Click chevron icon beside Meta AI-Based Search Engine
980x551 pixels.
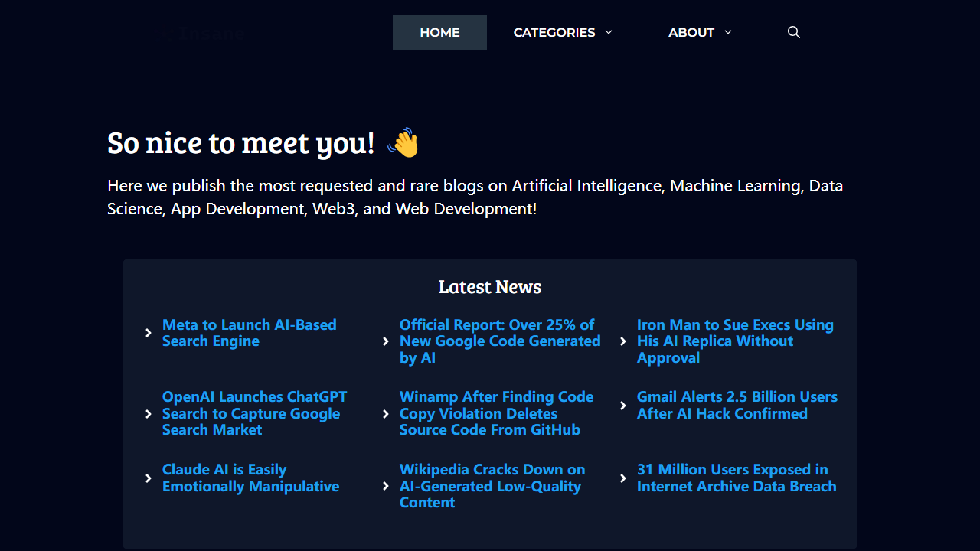click(149, 333)
